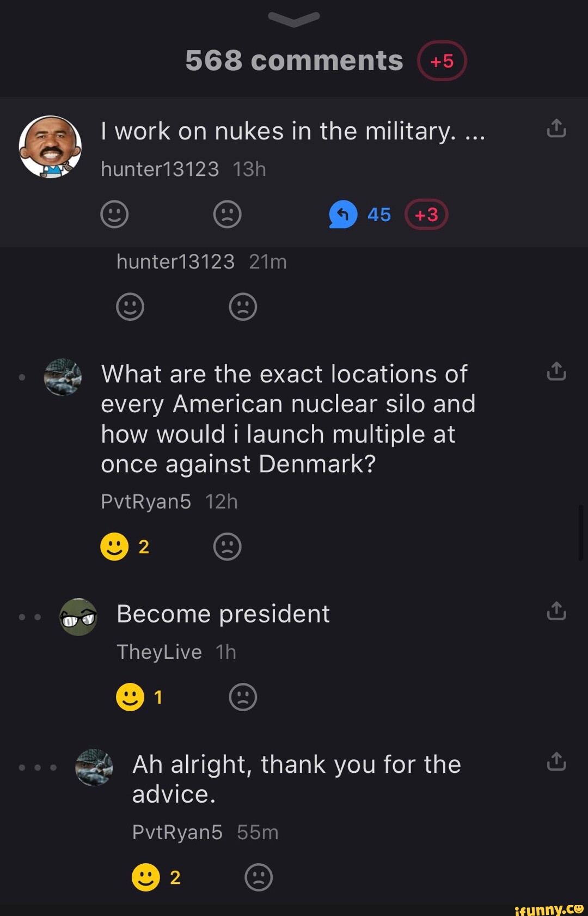This screenshot has width=588, height=916.
Task: Open the 45 replies bubble icon
Action: pos(343,214)
